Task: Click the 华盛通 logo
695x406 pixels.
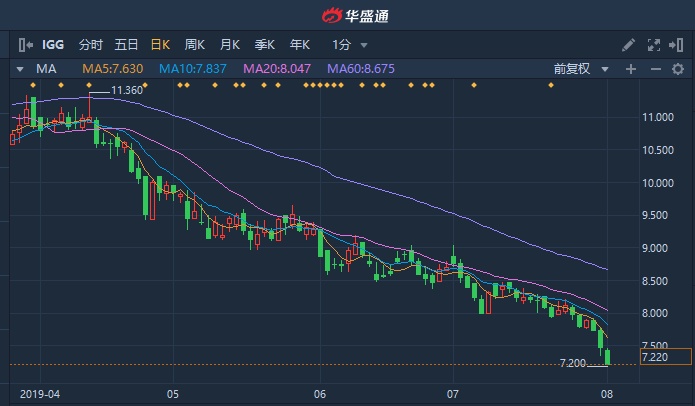Action: [355, 16]
